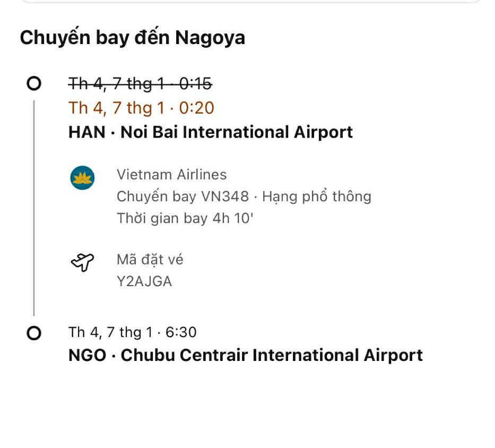Click the heading Chuyến bay đến Nagoya
This screenshot has width=495, height=448.
pyautogui.click(x=132, y=38)
